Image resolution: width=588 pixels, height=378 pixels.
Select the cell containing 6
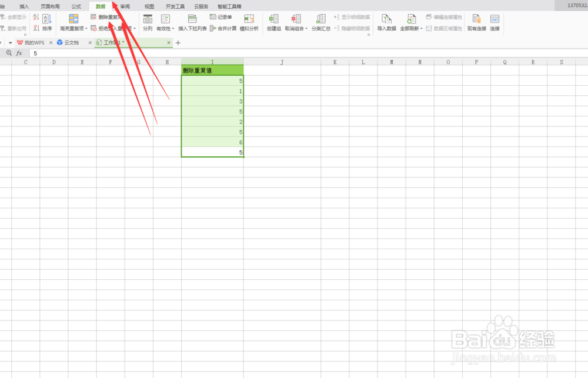pos(212,142)
